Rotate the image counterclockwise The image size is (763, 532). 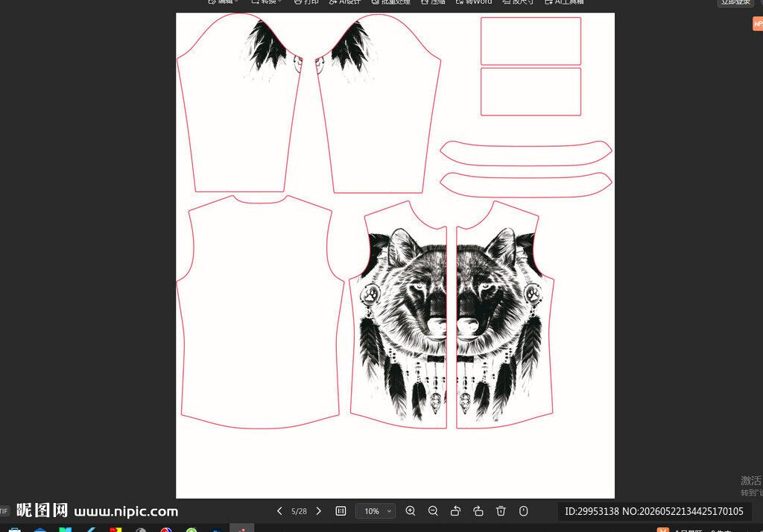(x=455, y=511)
